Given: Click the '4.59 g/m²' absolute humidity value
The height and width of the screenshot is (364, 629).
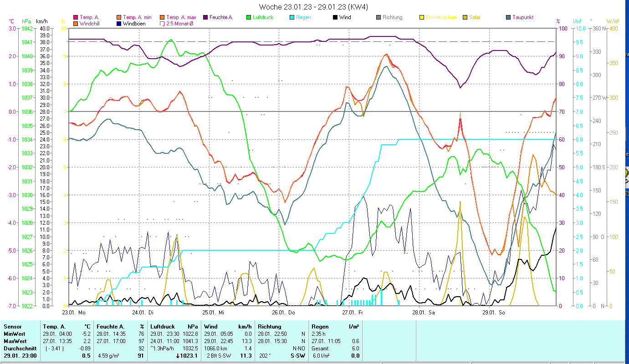Looking at the screenshot, I should tap(108, 356).
